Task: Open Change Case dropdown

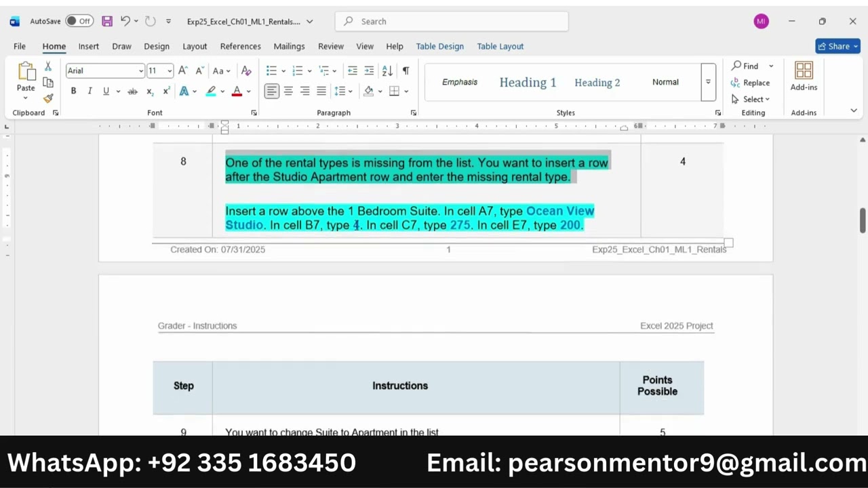Action: (x=221, y=70)
